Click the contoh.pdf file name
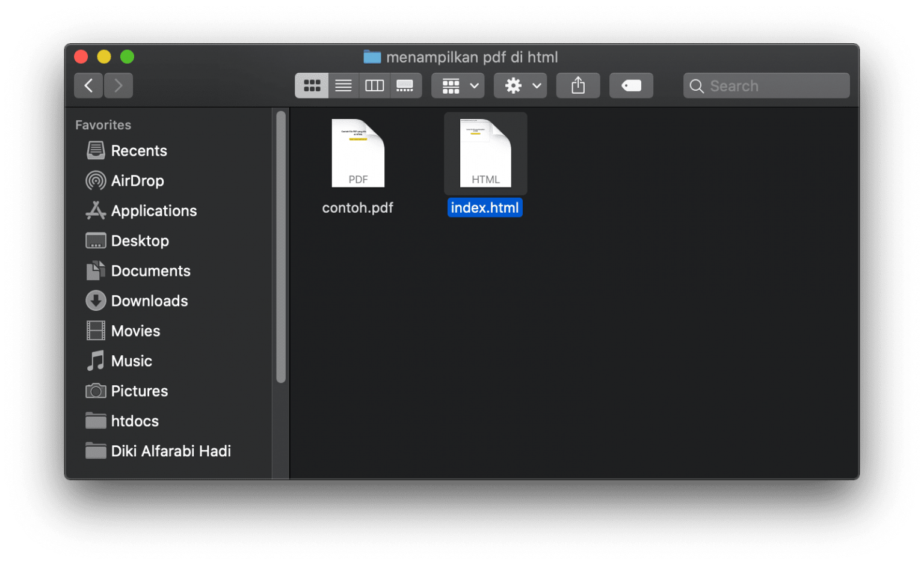This screenshot has width=924, height=565. tap(358, 208)
